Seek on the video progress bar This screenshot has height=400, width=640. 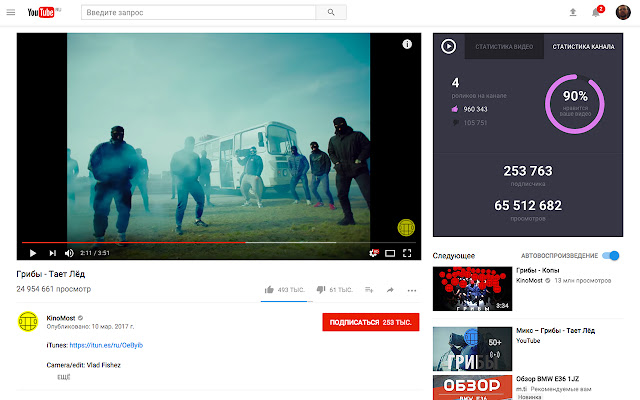click(x=219, y=242)
